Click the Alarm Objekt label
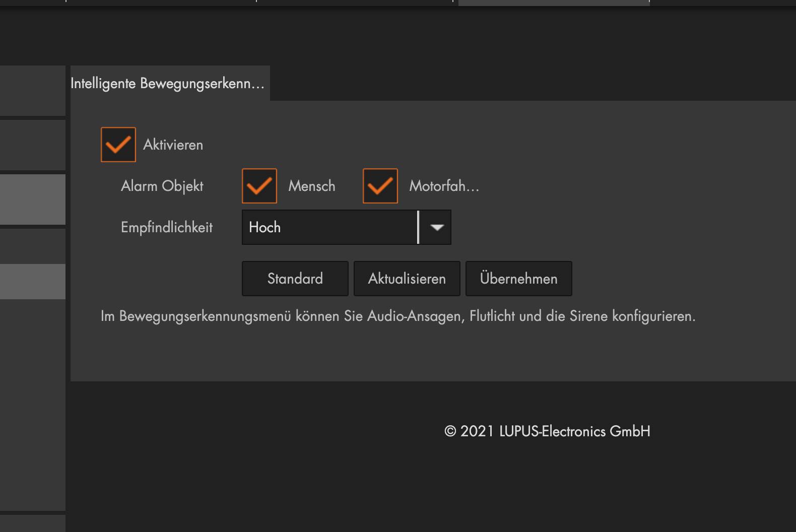The height and width of the screenshot is (532, 796). [x=162, y=186]
